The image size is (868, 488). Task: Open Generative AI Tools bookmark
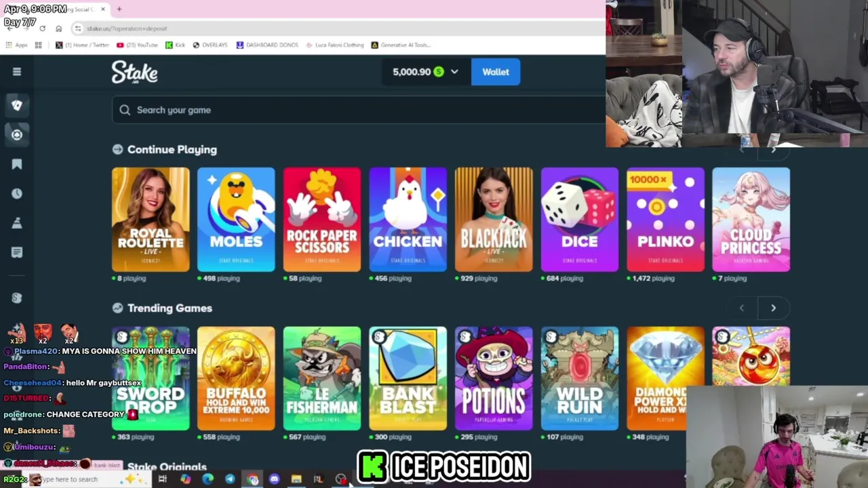[400, 45]
